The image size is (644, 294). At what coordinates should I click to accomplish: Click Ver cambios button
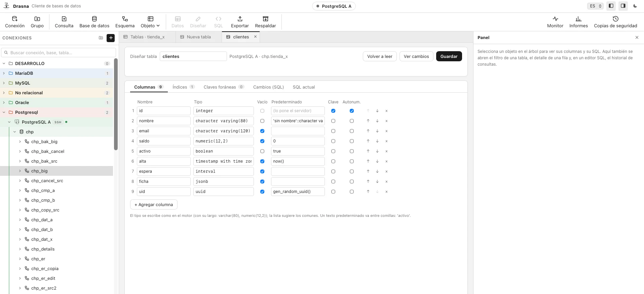tap(416, 56)
